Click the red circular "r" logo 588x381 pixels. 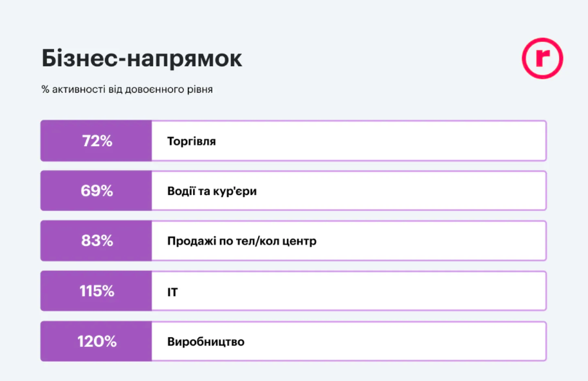click(542, 59)
